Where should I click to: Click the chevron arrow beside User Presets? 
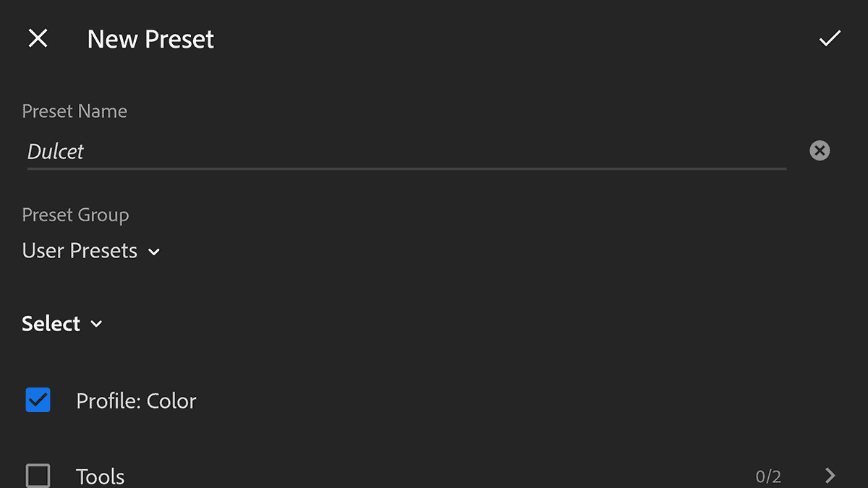point(153,252)
